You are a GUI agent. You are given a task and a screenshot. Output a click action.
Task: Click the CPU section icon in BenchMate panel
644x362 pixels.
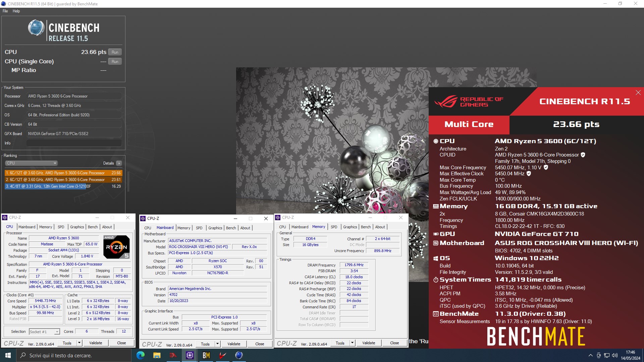[436, 141]
